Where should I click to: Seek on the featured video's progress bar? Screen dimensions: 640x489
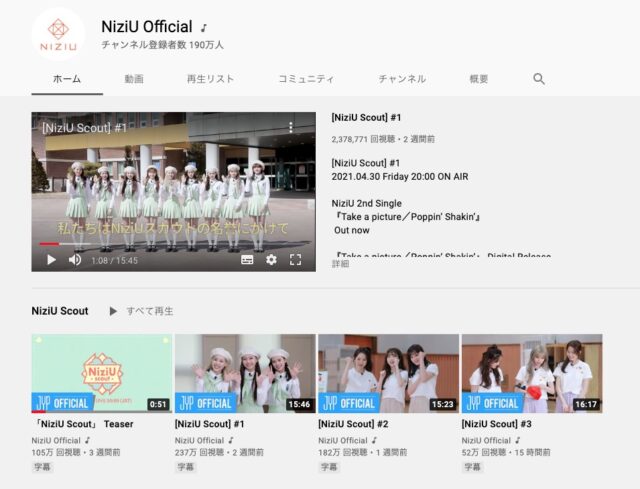click(173, 244)
